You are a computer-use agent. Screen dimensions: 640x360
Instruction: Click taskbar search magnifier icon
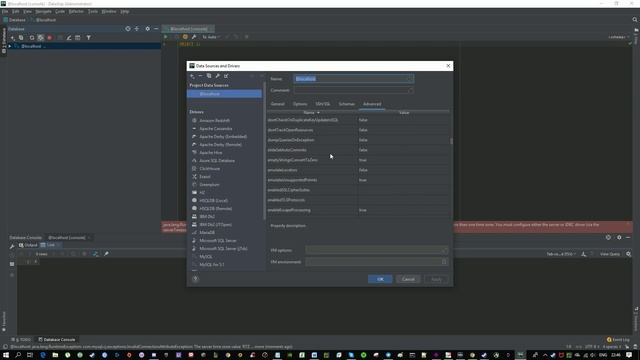click(18, 355)
